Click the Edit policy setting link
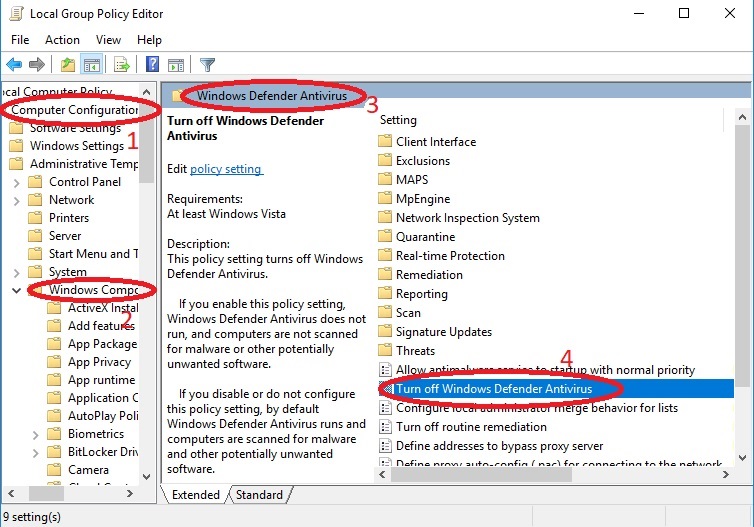The width and height of the screenshot is (754, 527). (226, 169)
